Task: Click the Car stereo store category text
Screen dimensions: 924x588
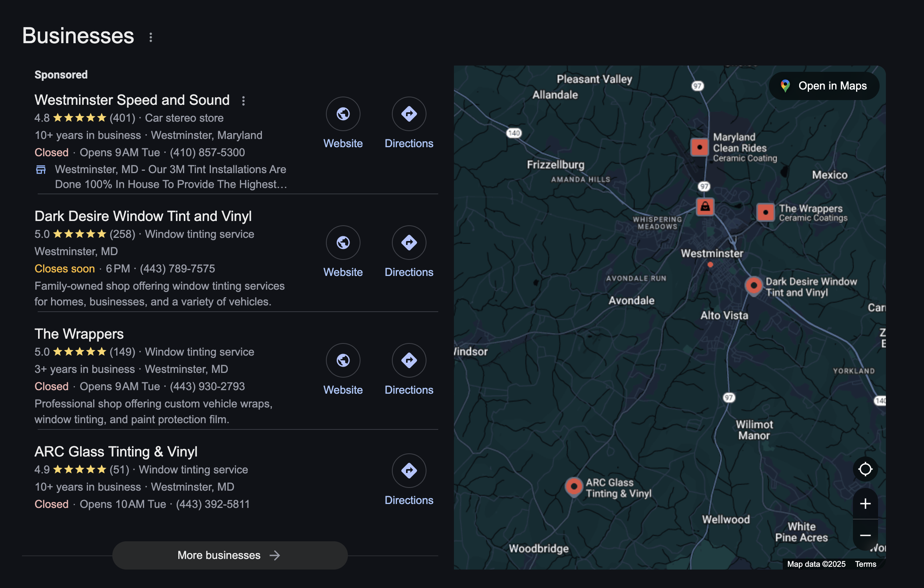Action: pos(184,118)
